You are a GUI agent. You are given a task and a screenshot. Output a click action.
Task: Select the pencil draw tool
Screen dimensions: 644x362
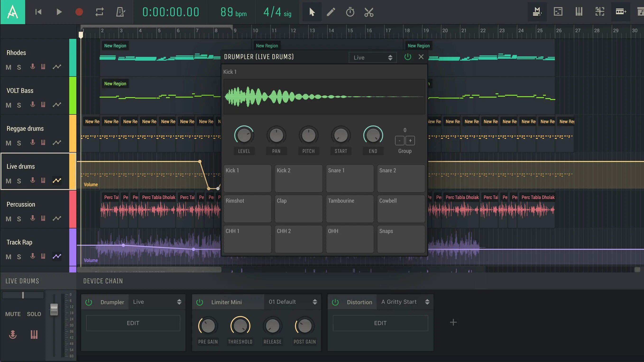[331, 12]
